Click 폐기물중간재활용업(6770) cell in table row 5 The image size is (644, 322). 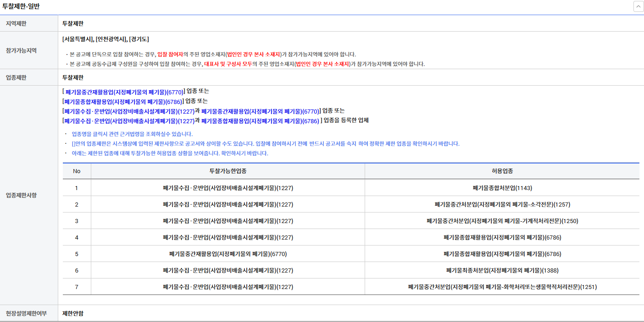(x=228, y=254)
